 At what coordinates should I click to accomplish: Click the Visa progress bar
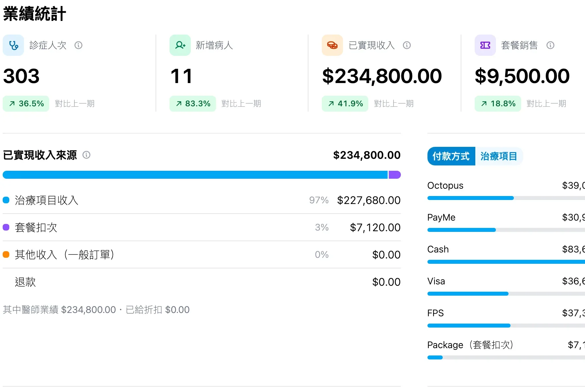click(506, 294)
